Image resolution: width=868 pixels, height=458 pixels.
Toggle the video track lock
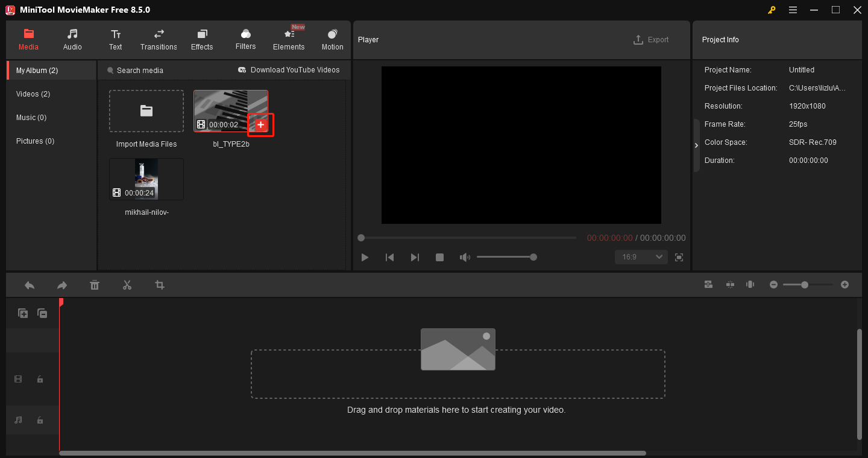click(x=40, y=379)
